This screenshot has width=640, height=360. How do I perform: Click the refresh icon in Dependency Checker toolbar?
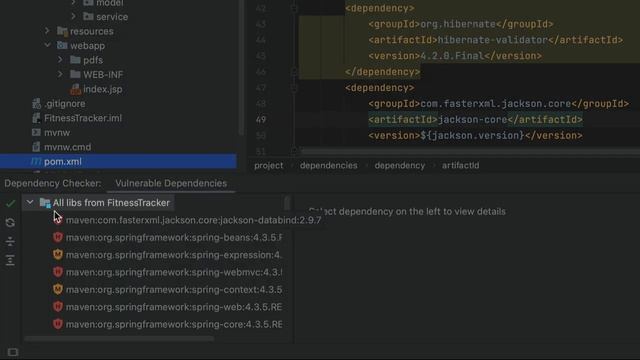pyautogui.click(x=10, y=222)
